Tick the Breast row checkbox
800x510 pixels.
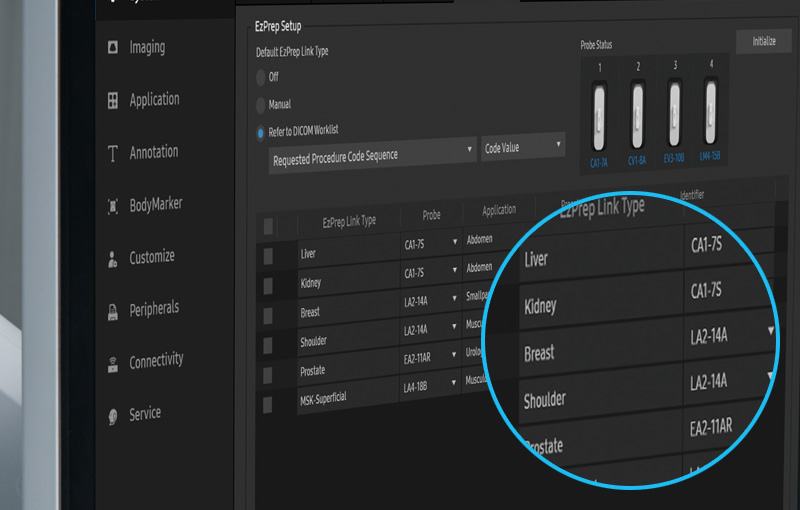pyautogui.click(x=268, y=316)
